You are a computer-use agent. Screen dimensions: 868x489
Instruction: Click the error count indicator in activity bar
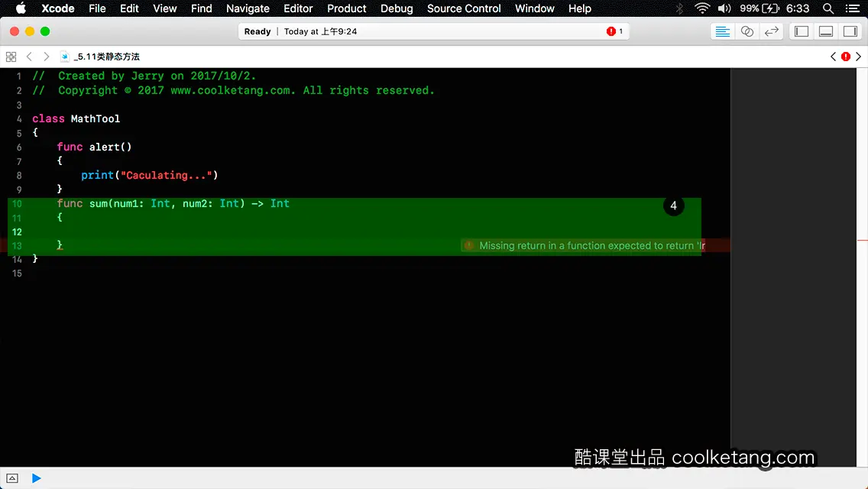point(614,31)
